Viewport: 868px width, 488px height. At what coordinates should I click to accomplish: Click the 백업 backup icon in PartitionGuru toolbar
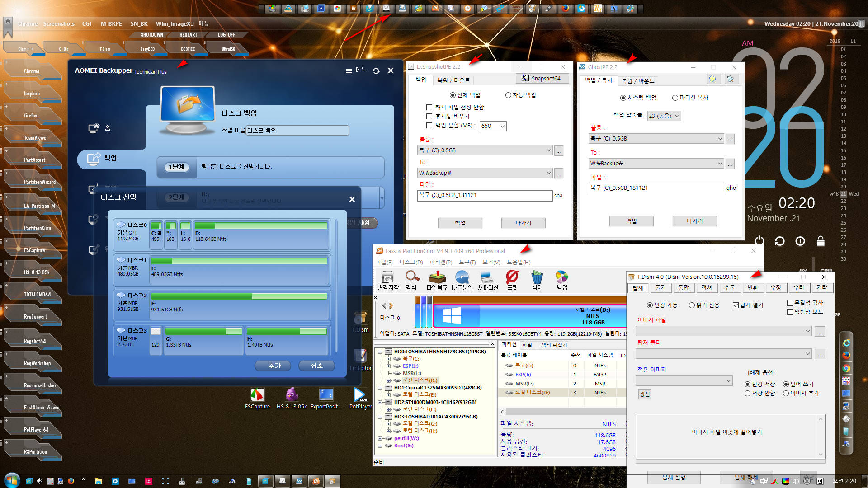click(x=562, y=280)
